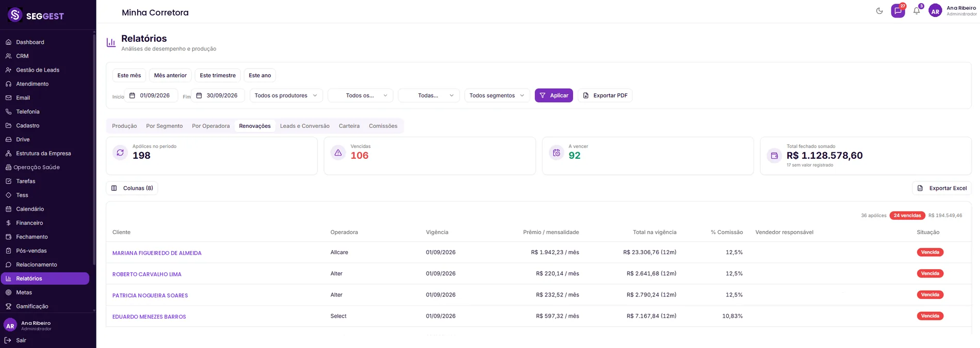
Task: Switch to the Comissões tab
Action: (x=383, y=126)
